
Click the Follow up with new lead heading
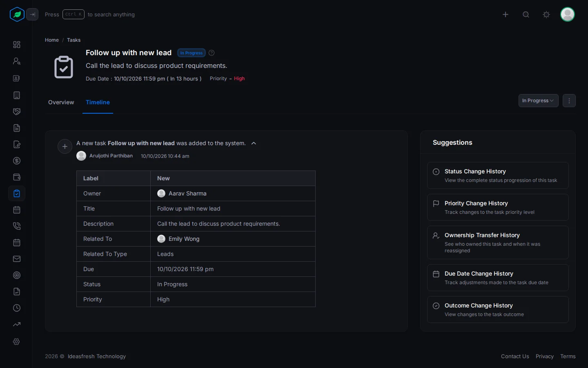tap(129, 53)
